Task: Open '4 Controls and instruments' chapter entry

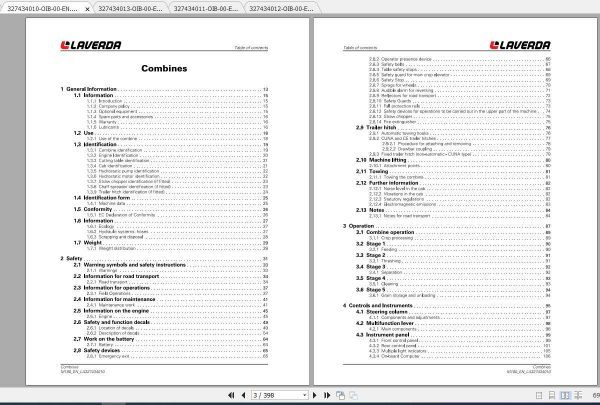Action: pos(447,305)
